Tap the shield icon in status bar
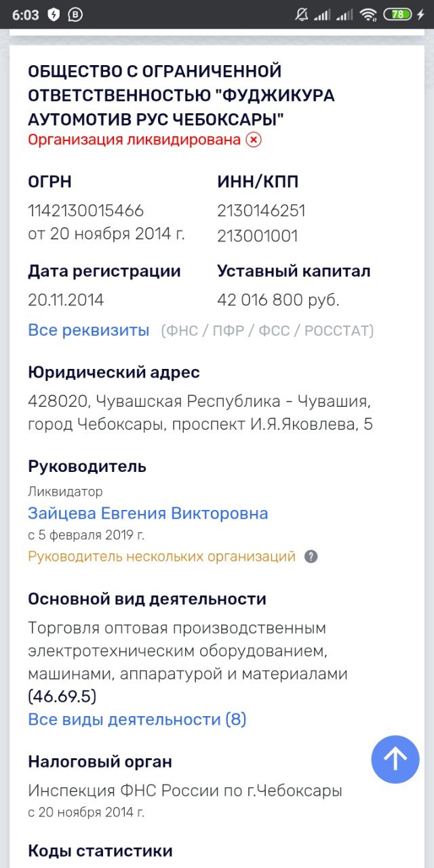The image size is (434, 868). (54, 14)
